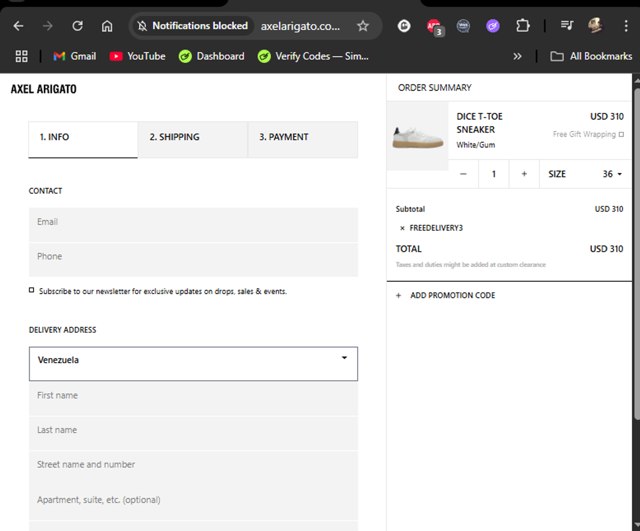The width and height of the screenshot is (640, 531).
Task: Click the browser forward arrow
Action: (x=48, y=26)
